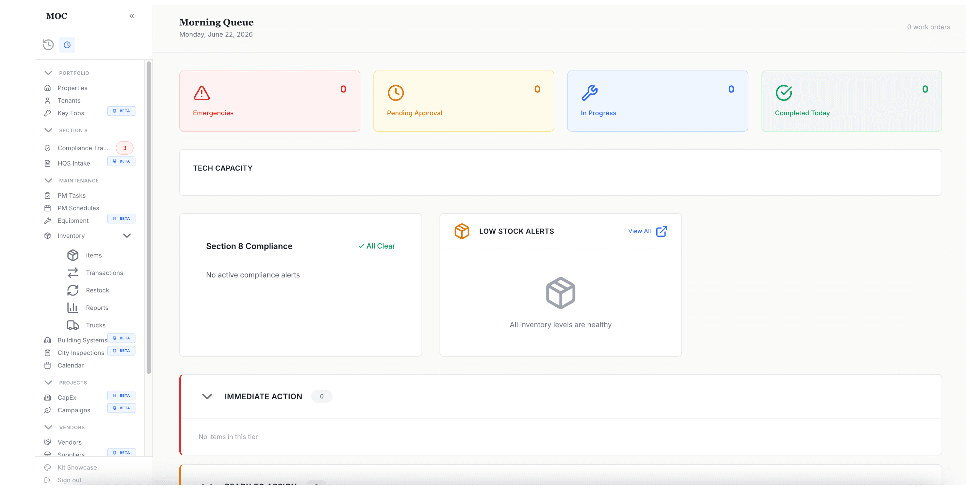980x490 pixels.
Task: Click the In Progress wrench icon
Action: pyautogui.click(x=590, y=93)
